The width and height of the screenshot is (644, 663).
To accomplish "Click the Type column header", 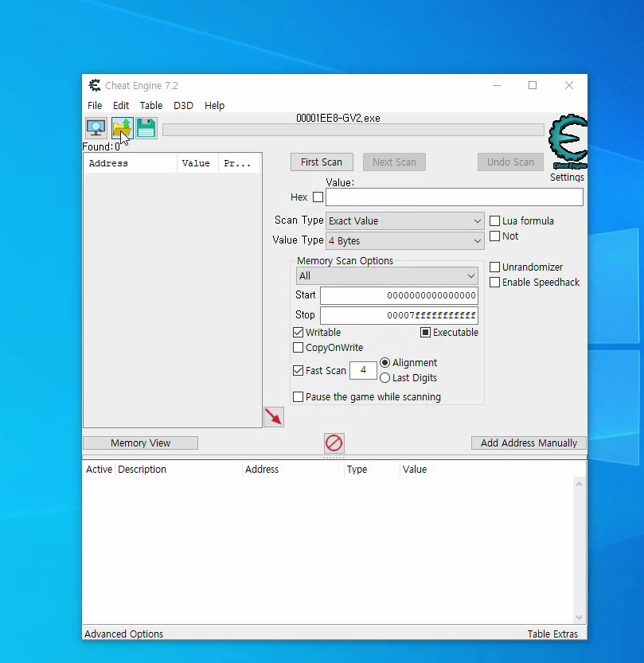I will [x=372, y=470].
